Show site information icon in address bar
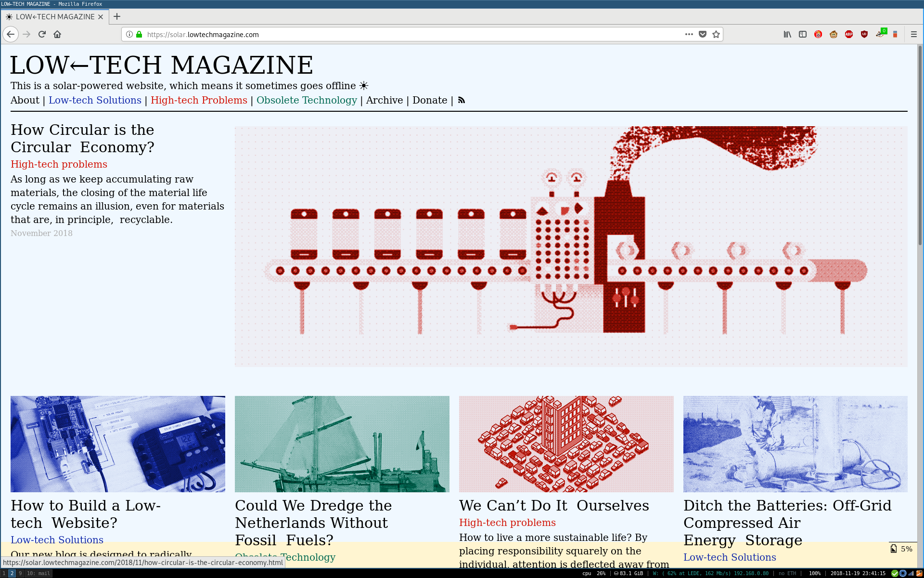924x578 pixels. [x=129, y=34]
